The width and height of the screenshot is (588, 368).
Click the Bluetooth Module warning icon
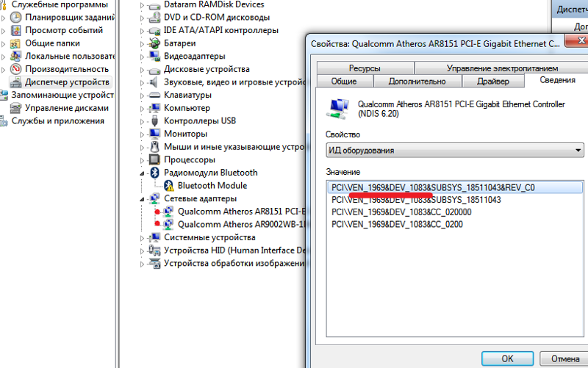pos(169,186)
